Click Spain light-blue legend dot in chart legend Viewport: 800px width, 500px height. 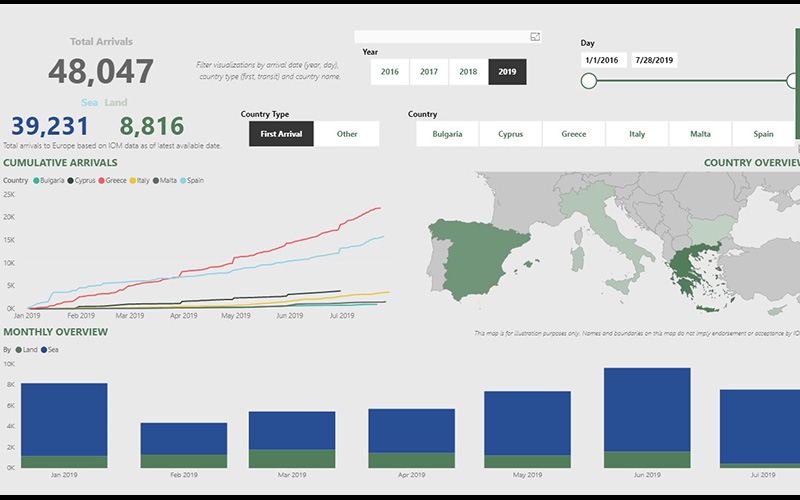pyautogui.click(x=183, y=180)
